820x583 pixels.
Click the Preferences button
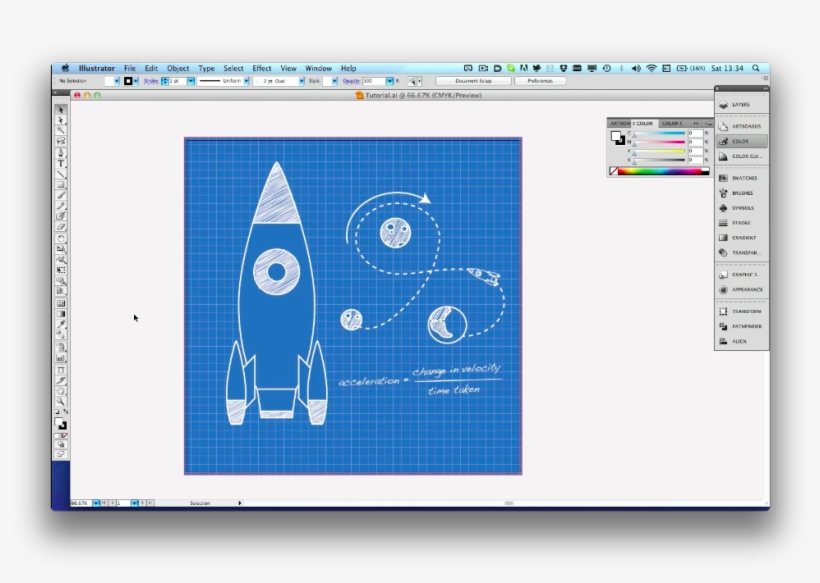click(540, 80)
